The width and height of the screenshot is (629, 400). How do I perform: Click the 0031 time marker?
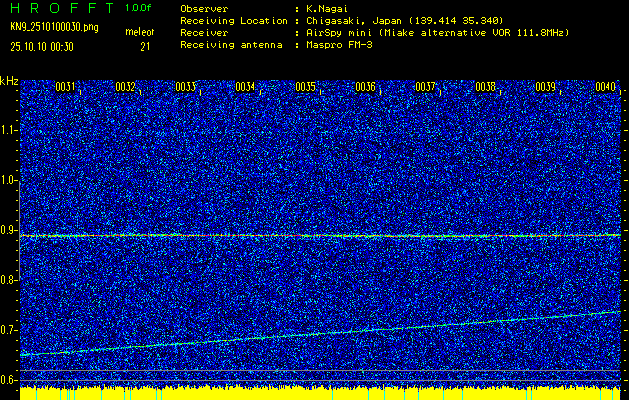click(65, 87)
